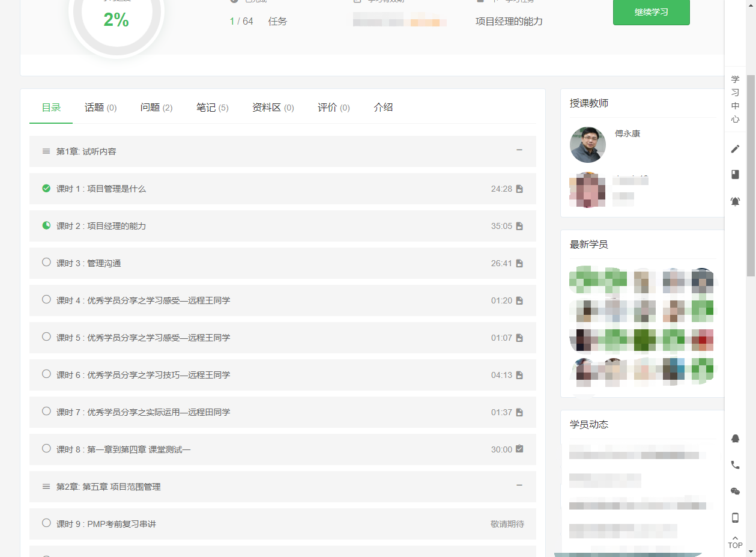The image size is (756, 557).
Task: Click the completed checkmark of 课时 1
Action: pos(46,188)
